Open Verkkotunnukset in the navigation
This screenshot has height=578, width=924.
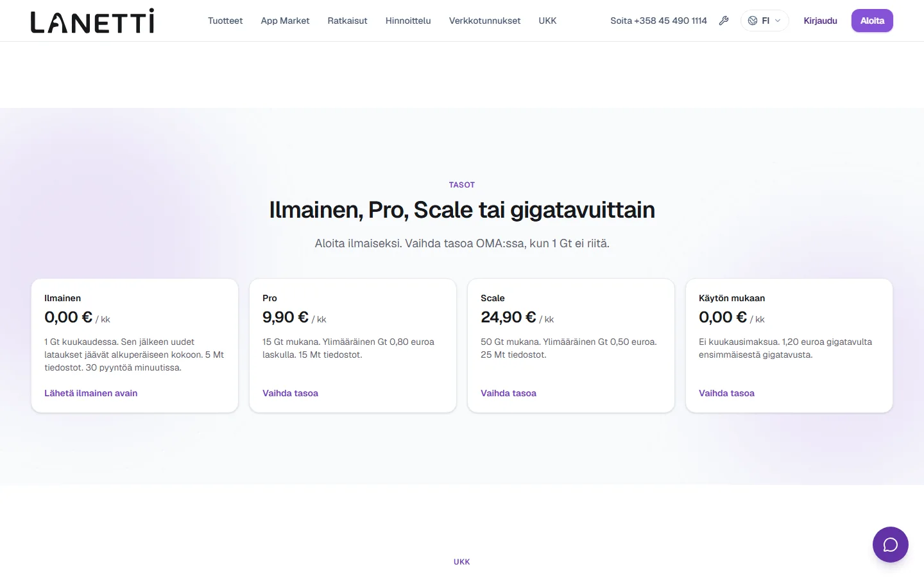pyautogui.click(x=485, y=21)
